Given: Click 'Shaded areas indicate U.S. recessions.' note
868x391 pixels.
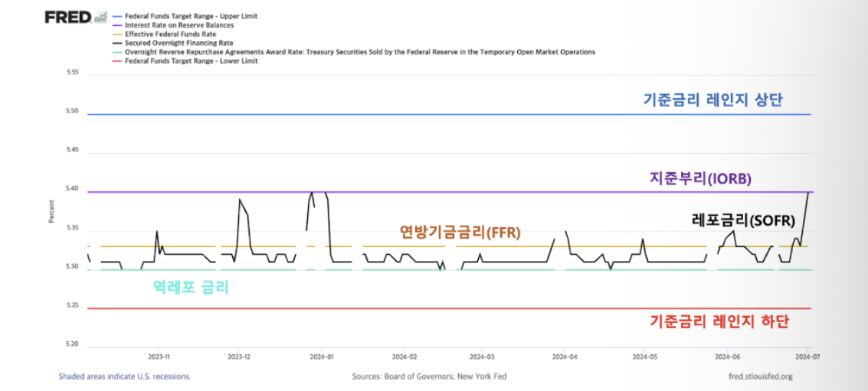Looking at the screenshot, I should point(125,376).
